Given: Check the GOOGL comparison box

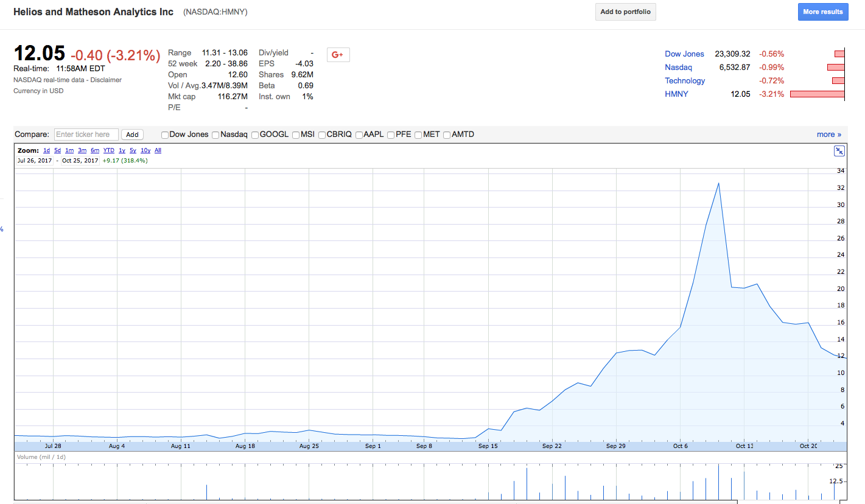Looking at the screenshot, I should pos(255,135).
